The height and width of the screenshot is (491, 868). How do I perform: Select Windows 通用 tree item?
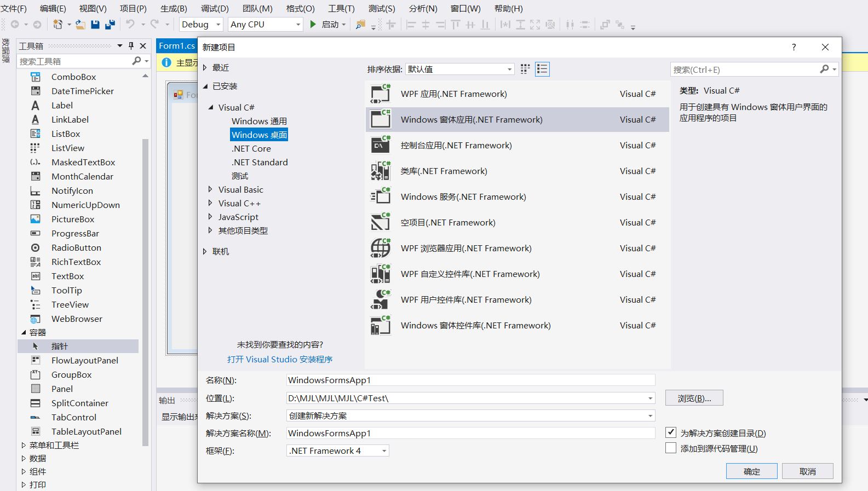tap(259, 121)
